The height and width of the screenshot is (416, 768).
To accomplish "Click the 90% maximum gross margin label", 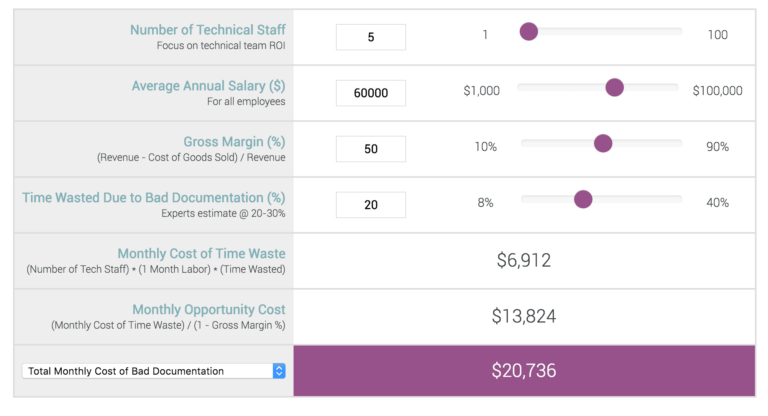I will 717,147.
